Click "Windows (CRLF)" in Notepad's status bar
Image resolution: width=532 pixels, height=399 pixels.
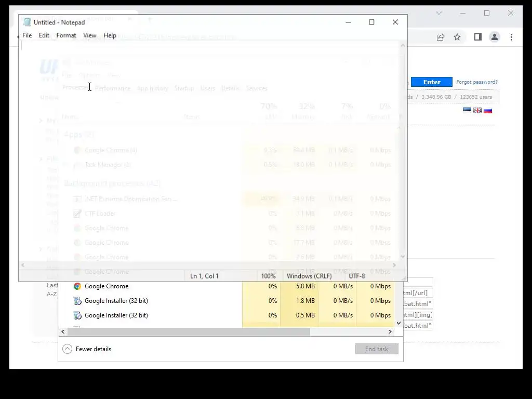tap(309, 276)
